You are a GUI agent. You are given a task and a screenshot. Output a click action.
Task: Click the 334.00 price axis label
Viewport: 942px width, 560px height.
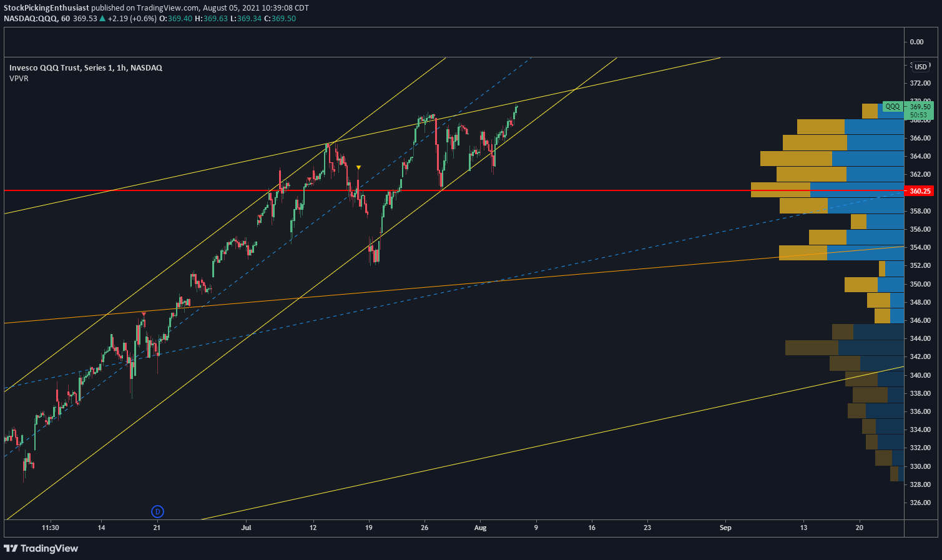pos(920,430)
